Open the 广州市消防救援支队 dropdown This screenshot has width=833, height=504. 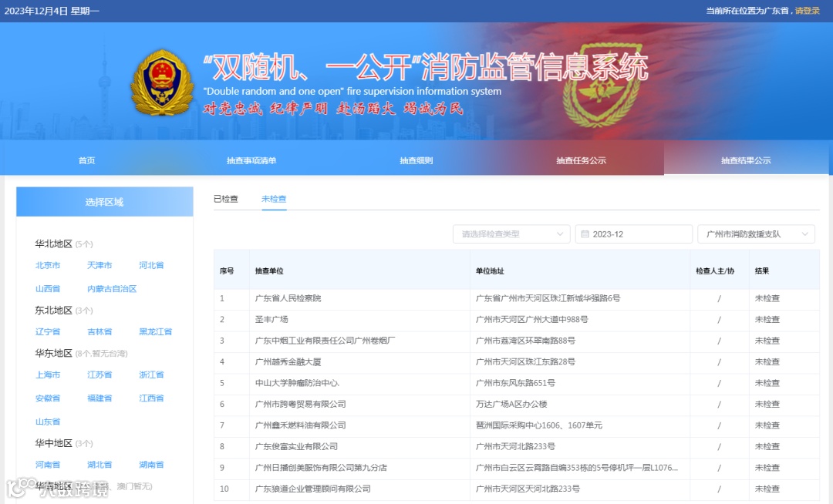click(x=756, y=234)
